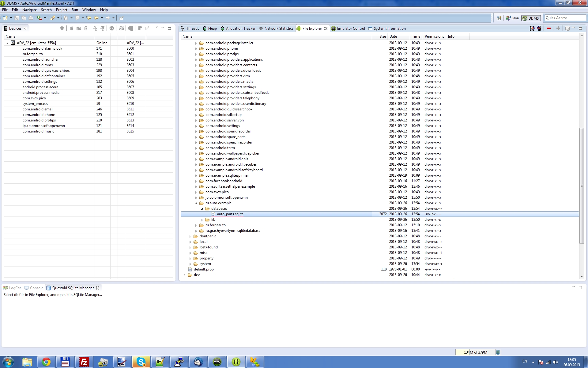Click the Stop Process icon in Devices panel
The width and height of the screenshot is (588, 368).
(x=112, y=28)
